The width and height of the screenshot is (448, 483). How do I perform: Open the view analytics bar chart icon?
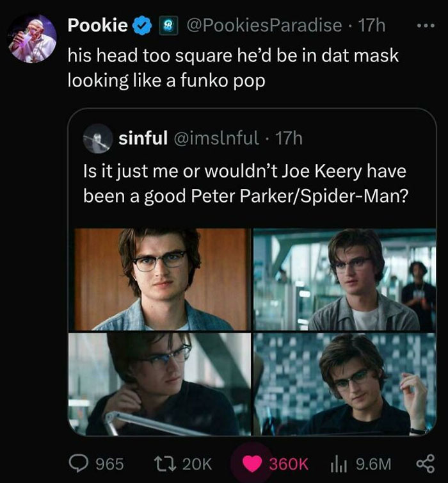click(339, 464)
